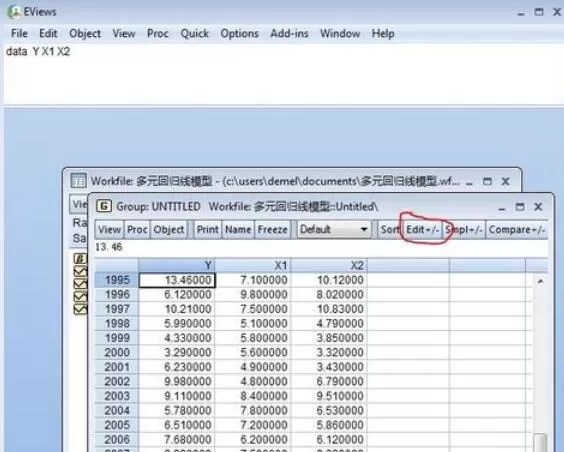Select the X2 column header
Screen dimensions: 564x452
coord(329,265)
